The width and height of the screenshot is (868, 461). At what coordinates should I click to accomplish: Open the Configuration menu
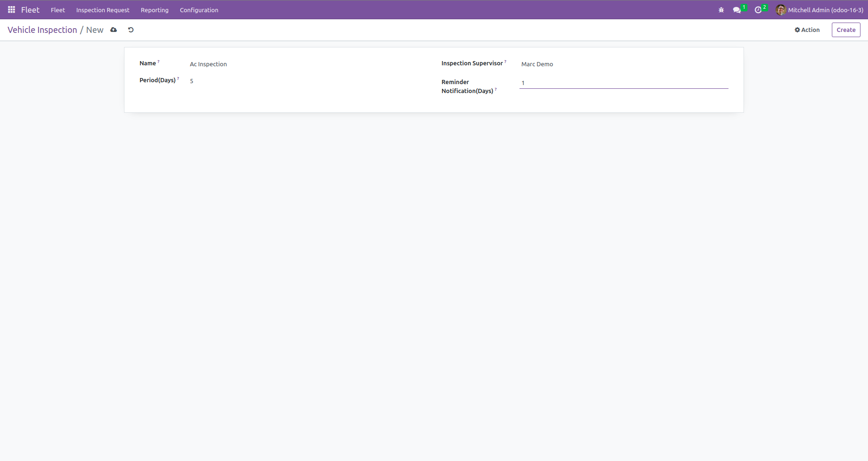click(199, 10)
